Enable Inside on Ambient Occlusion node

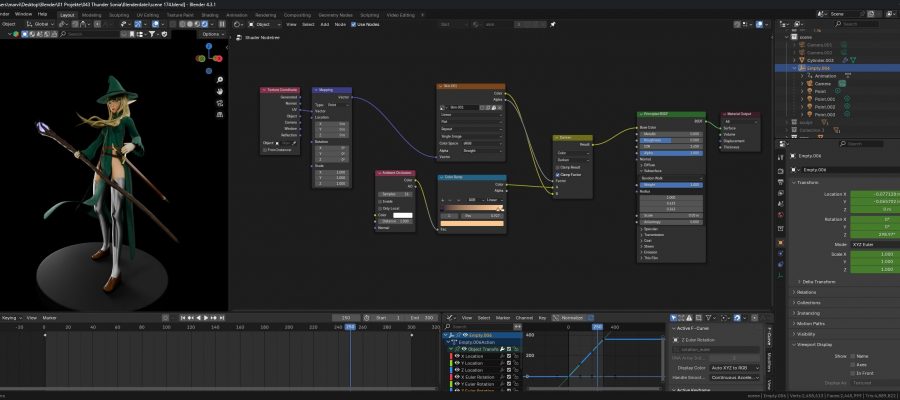point(380,201)
